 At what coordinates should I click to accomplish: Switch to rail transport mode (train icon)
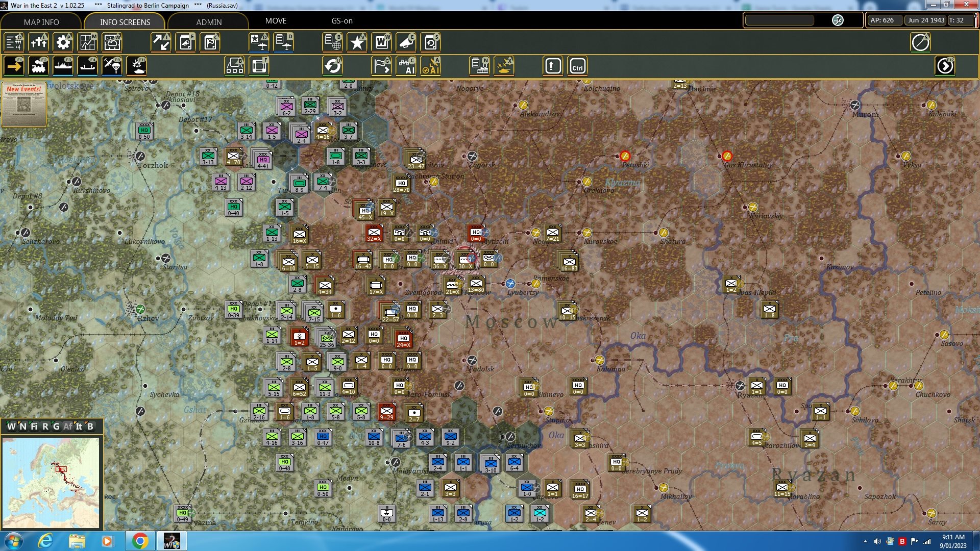(x=39, y=66)
